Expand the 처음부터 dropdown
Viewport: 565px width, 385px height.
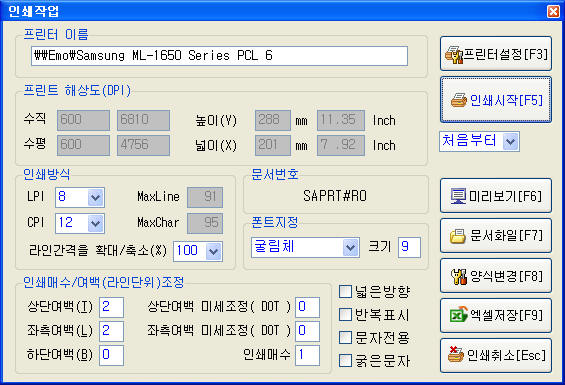coord(511,141)
